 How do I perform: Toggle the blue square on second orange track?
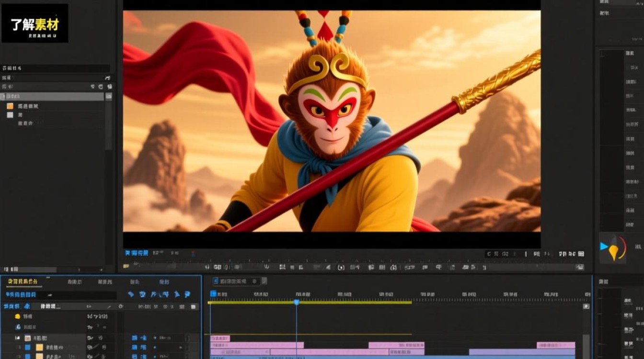(27, 356)
